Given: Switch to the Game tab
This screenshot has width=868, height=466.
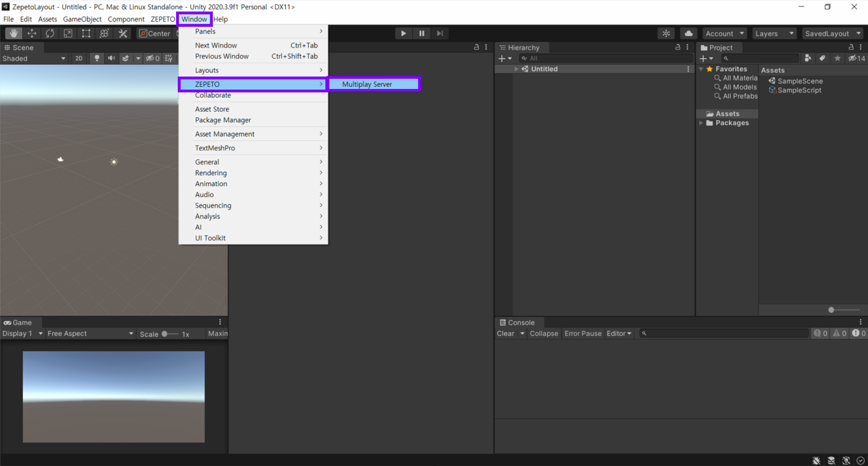Looking at the screenshot, I should pyautogui.click(x=18, y=322).
